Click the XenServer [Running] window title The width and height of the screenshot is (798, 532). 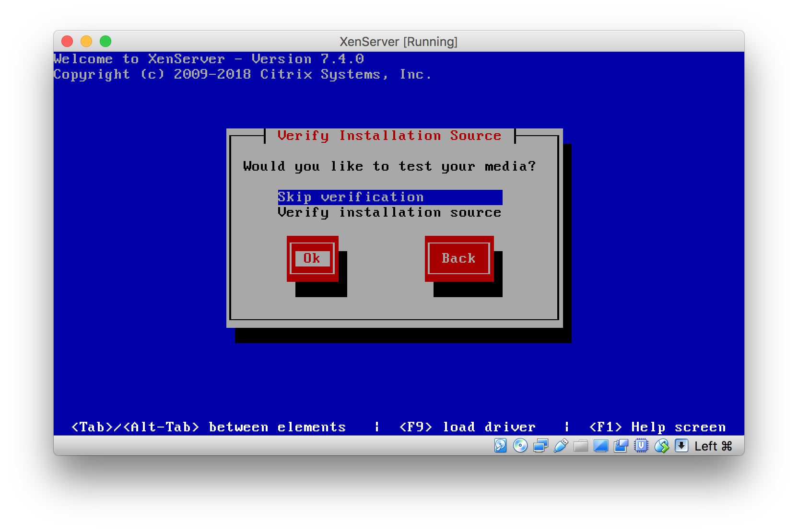tap(399, 42)
